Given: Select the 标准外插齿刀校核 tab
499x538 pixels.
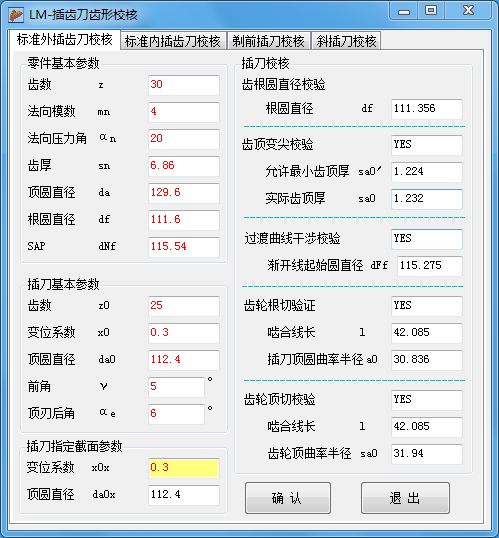Looking at the screenshot, I should pyautogui.click(x=64, y=40).
